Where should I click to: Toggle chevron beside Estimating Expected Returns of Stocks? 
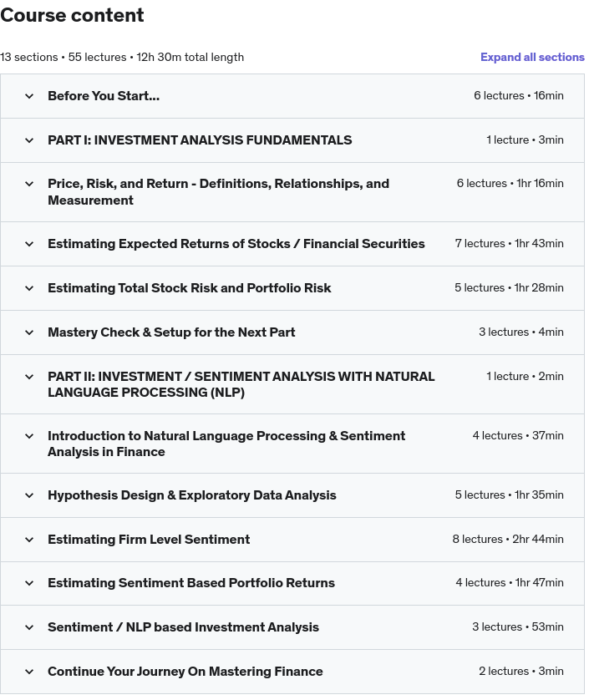[29, 244]
